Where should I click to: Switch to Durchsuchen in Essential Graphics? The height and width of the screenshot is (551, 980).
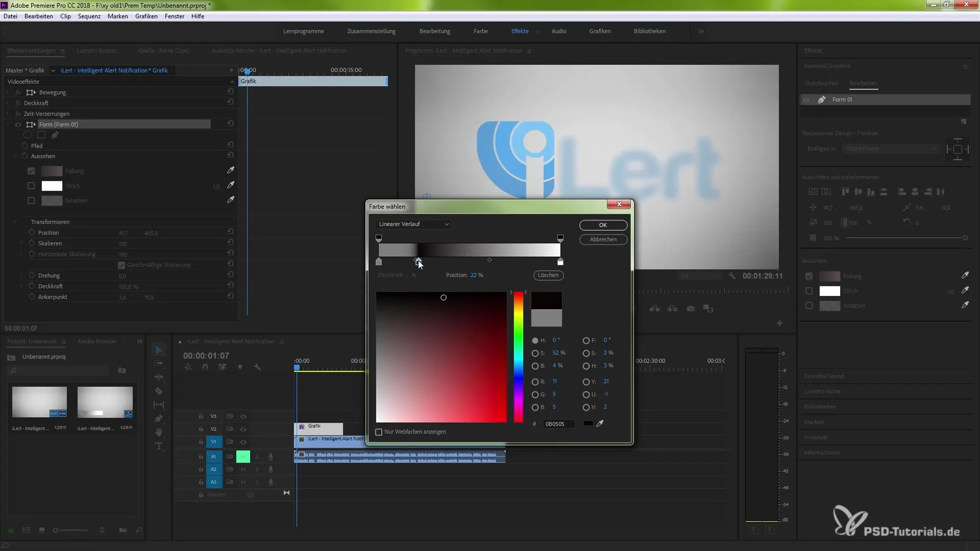[x=822, y=83]
